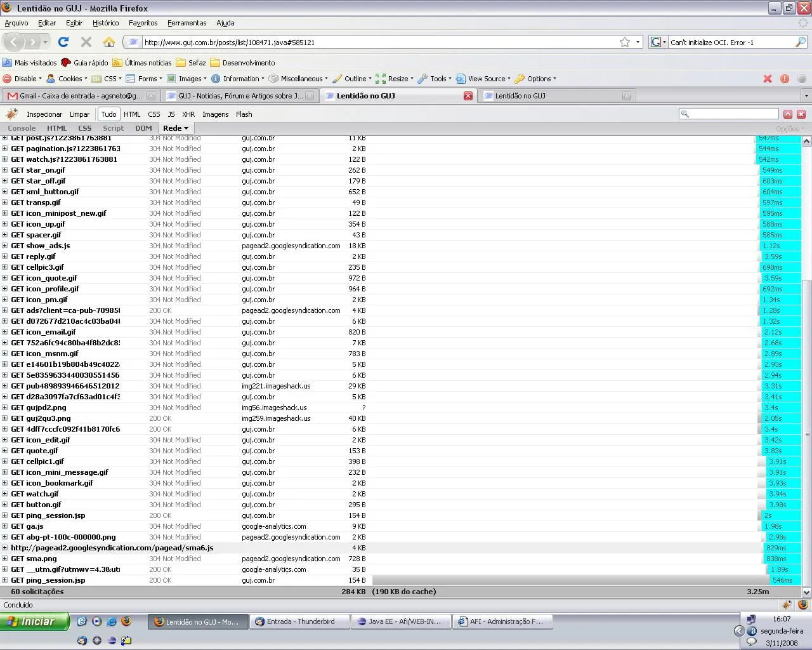Expand the GET ping_session.jsp last request
Screen dimensions: 812x650
5,580
